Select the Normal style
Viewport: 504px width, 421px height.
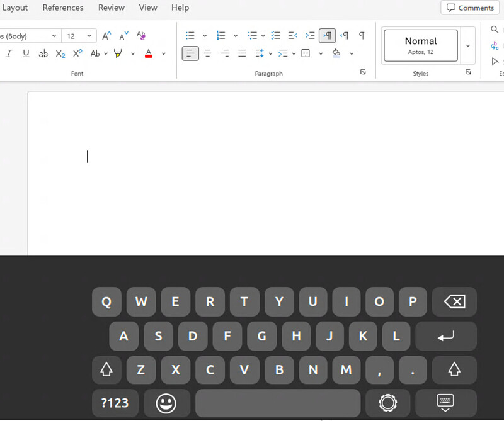tap(421, 45)
